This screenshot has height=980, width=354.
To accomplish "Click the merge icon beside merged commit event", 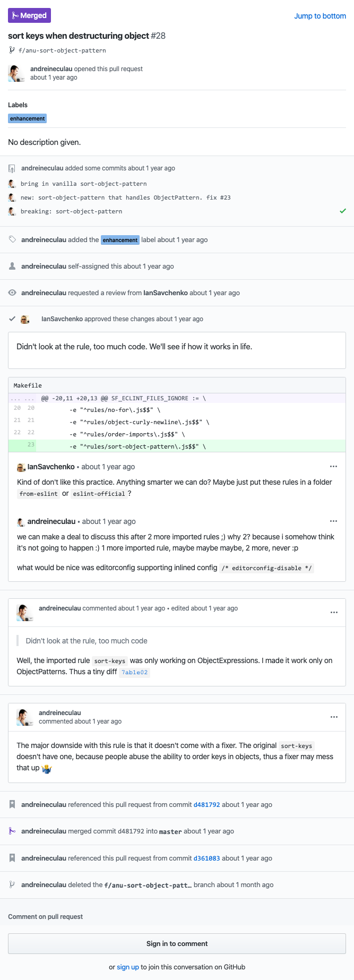I will point(12,831).
